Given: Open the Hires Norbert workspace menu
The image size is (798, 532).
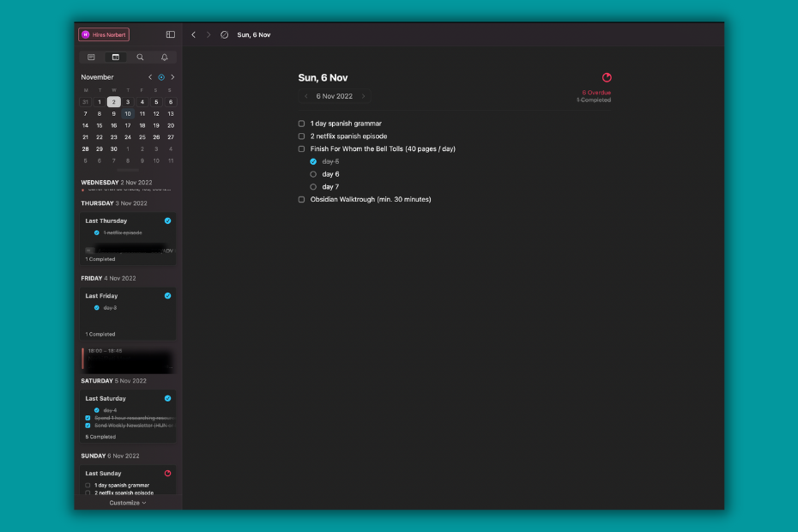Looking at the screenshot, I should (x=104, y=34).
